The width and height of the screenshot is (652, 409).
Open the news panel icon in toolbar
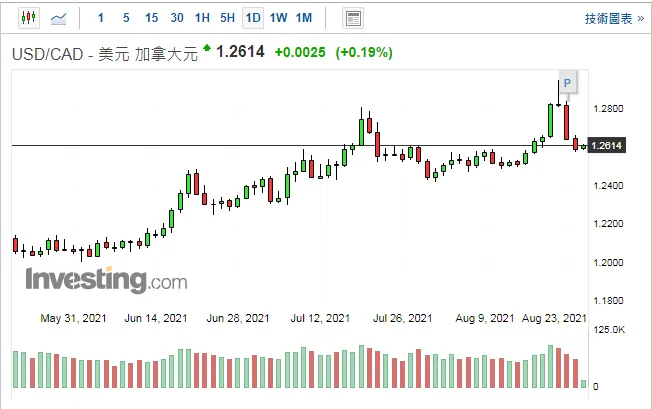click(x=353, y=18)
